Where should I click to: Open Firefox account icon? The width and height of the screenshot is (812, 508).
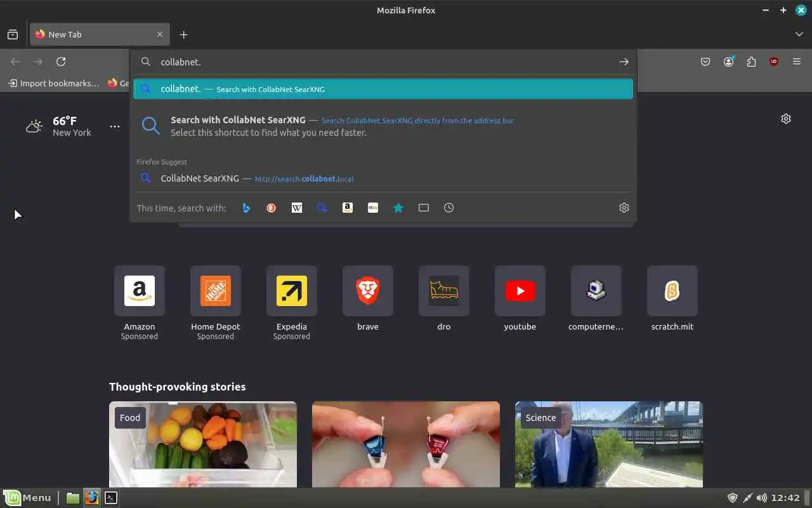point(729,62)
